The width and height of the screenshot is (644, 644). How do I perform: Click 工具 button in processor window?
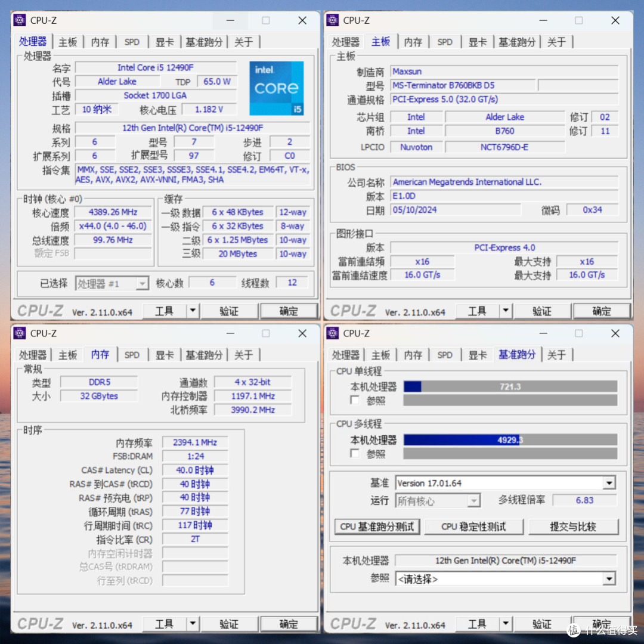pyautogui.click(x=165, y=311)
